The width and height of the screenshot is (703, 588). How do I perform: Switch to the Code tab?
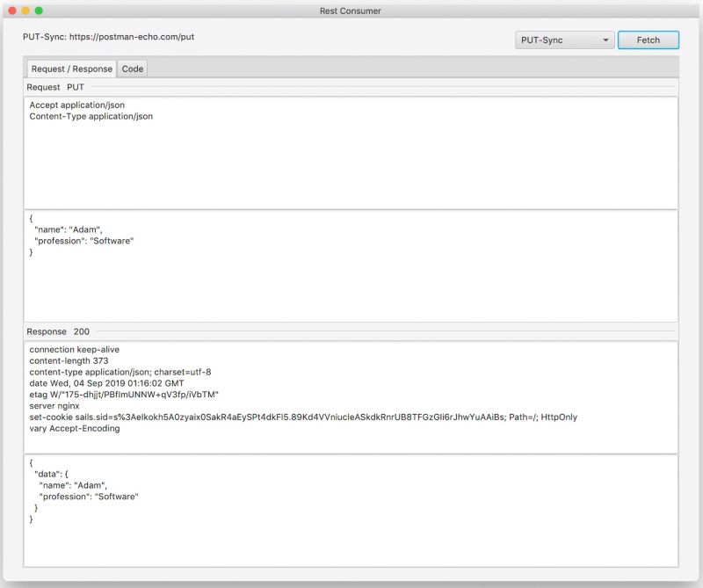point(133,68)
